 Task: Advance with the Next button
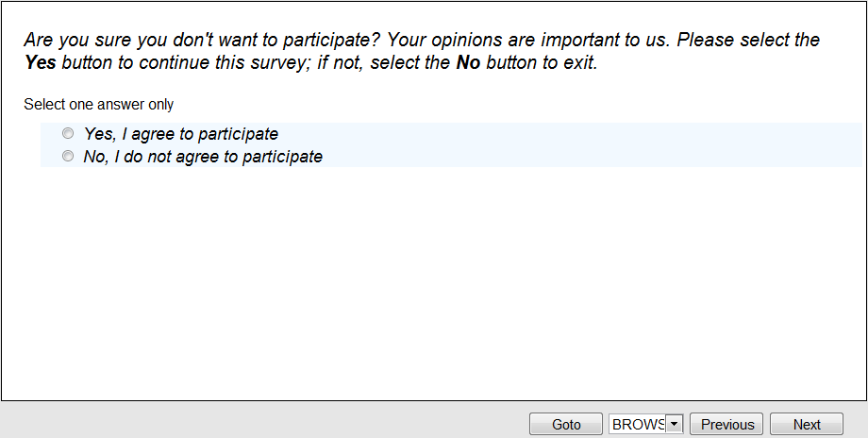[806, 425]
